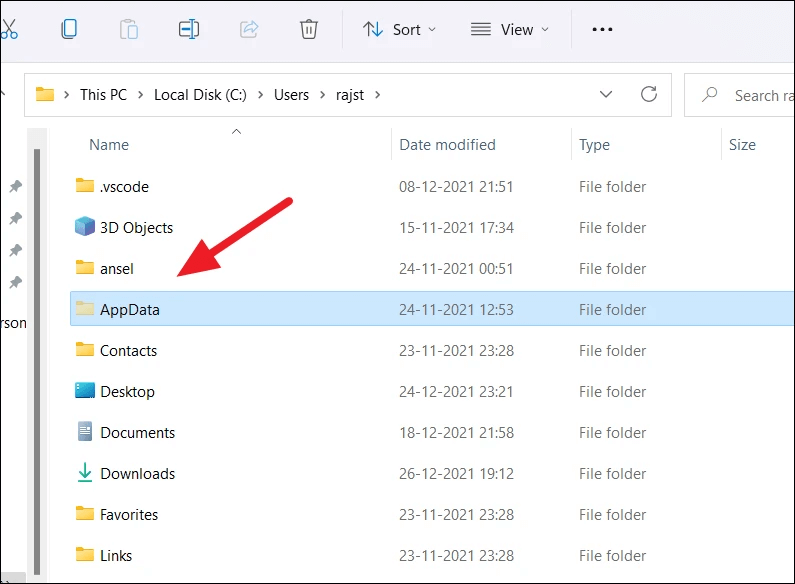Open the View dropdown menu
This screenshot has width=795, height=584.
coord(510,29)
